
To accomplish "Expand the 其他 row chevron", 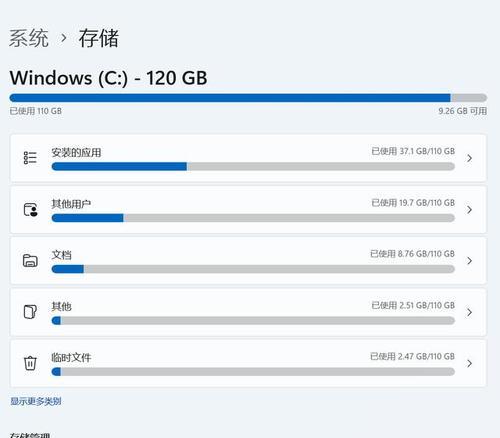I will click(x=469, y=312).
